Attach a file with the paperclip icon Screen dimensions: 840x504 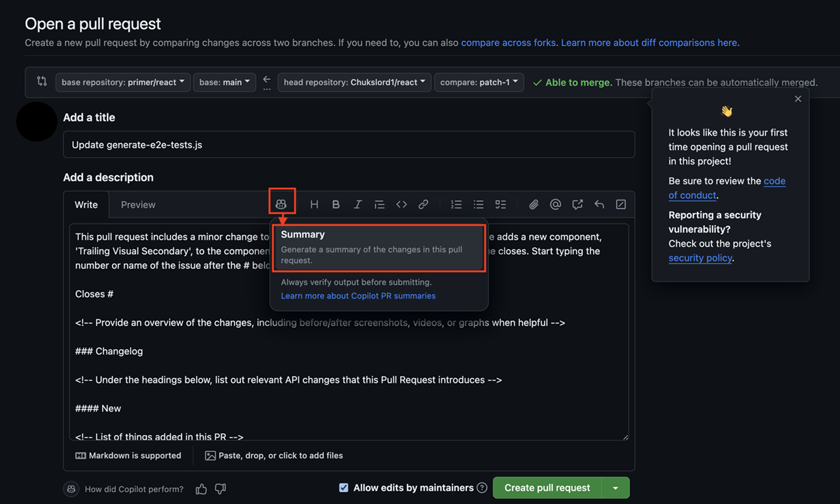[533, 204]
